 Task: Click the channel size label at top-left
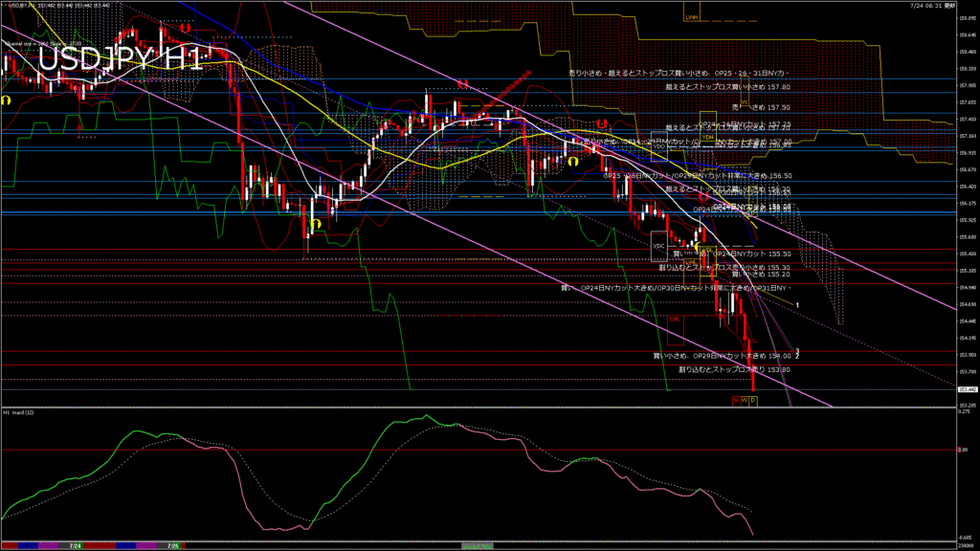click(x=42, y=44)
